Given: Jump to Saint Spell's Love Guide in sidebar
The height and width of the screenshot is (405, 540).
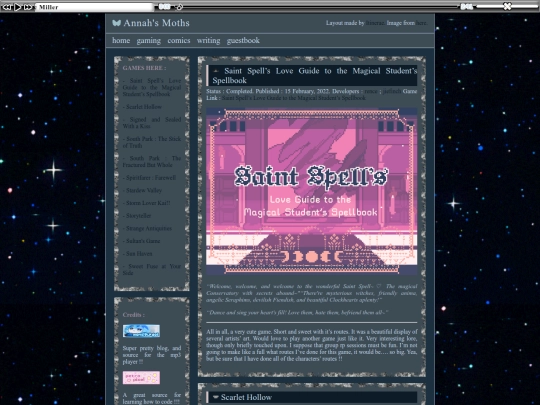Looking at the screenshot, I should pyautogui.click(x=152, y=87).
